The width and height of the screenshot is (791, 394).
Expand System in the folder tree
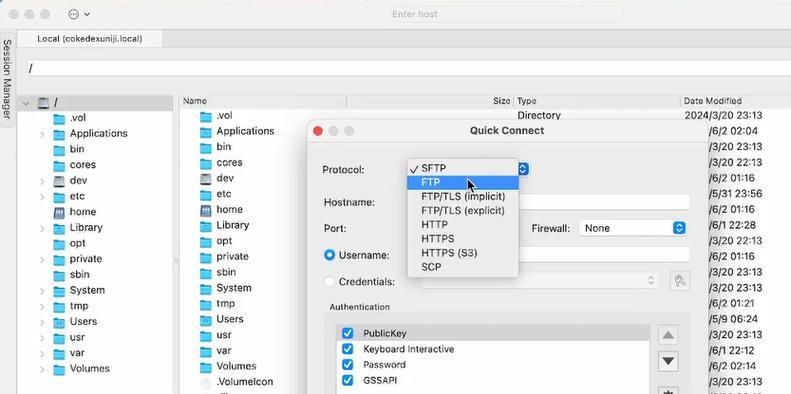pyautogui.click(x=42, y=291)
